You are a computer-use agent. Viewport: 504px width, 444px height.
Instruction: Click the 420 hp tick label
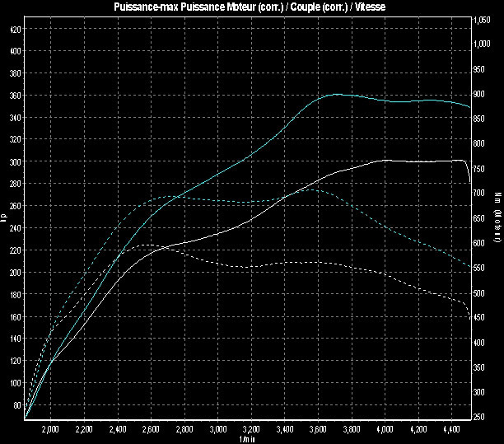pos(15,29)
